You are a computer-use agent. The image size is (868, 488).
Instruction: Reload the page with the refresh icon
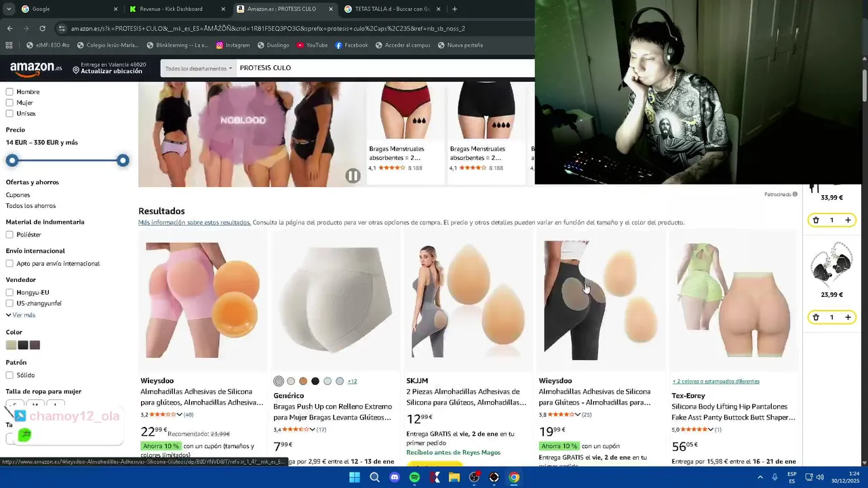42,28
